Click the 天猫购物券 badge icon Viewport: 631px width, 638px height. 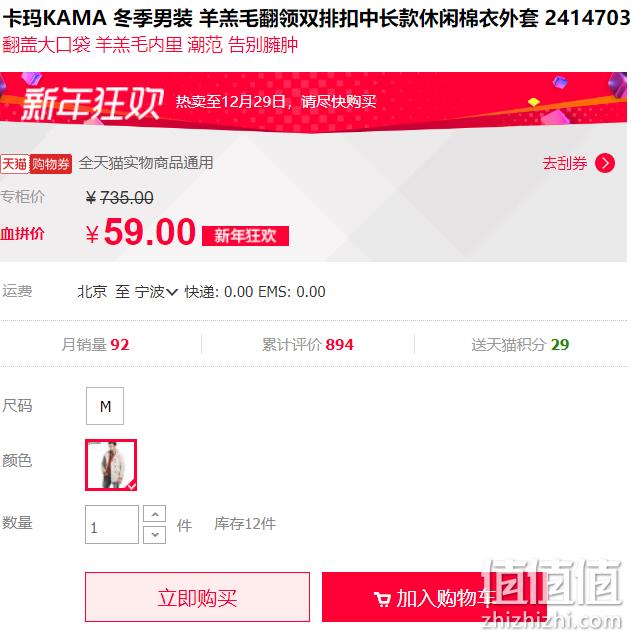click(36, 164)
